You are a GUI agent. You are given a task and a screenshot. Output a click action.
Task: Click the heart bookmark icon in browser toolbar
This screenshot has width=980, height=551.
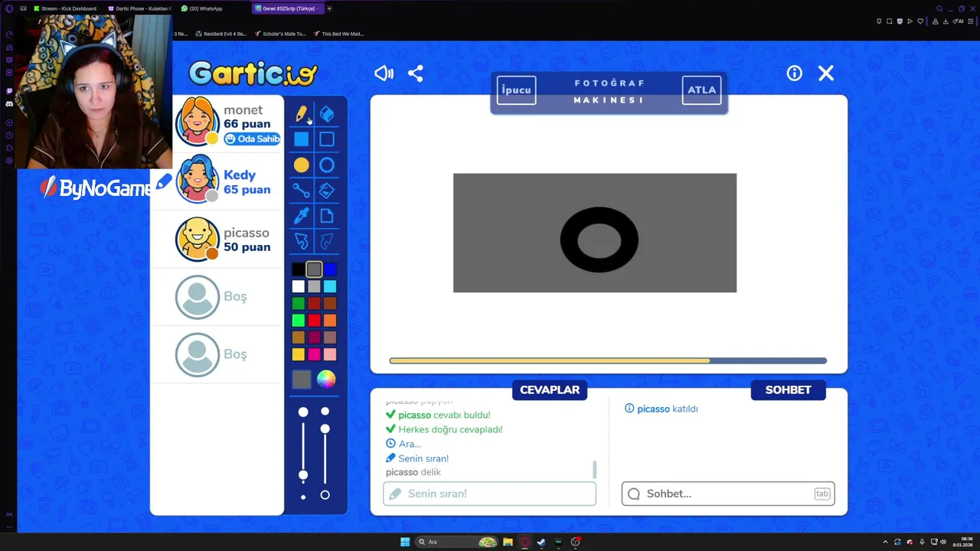pos(920,21)
